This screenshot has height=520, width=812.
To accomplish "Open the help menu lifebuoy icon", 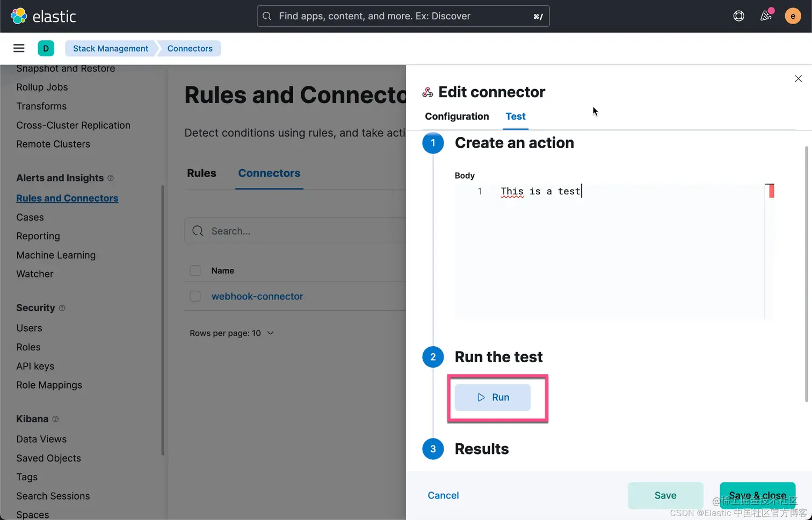I will [739, 16].
